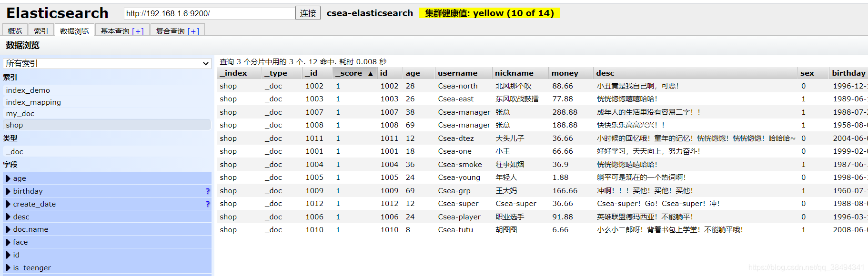This screenshot has width=868, height=276.
Task: Sort by the nickname column header
Action: tap(520, 73)
